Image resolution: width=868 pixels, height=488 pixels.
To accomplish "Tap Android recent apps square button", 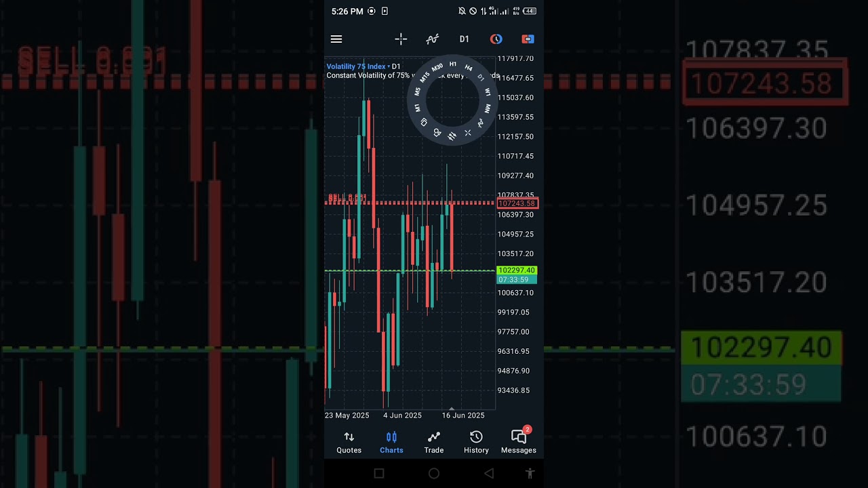I will coord(379,473).
